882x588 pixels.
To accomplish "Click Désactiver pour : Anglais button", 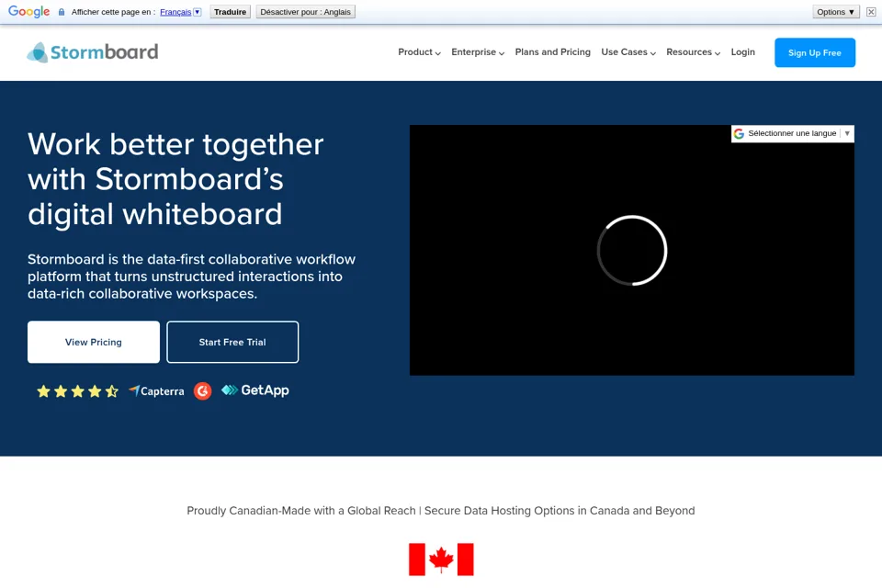I will click(305, 12).
